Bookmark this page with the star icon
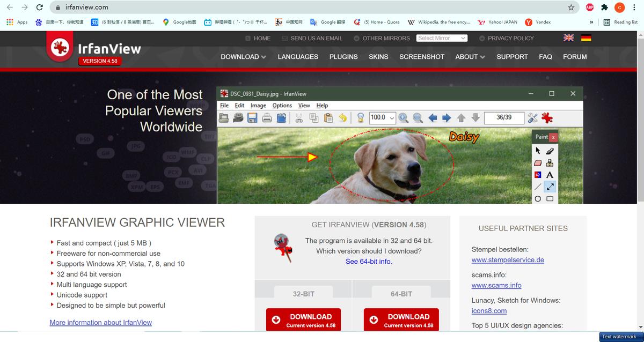The height and width of the screenshot is (342, 644). (x=571, y=8)
